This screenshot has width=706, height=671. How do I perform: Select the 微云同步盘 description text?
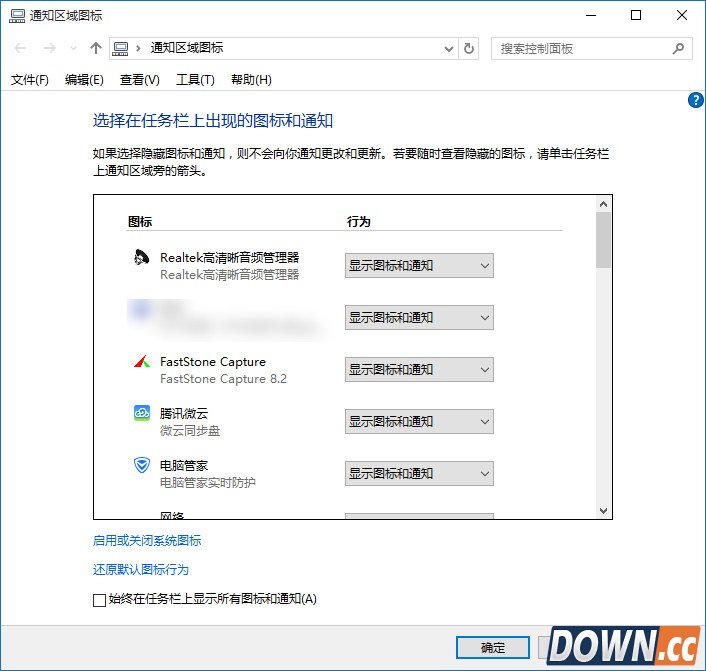190,431
